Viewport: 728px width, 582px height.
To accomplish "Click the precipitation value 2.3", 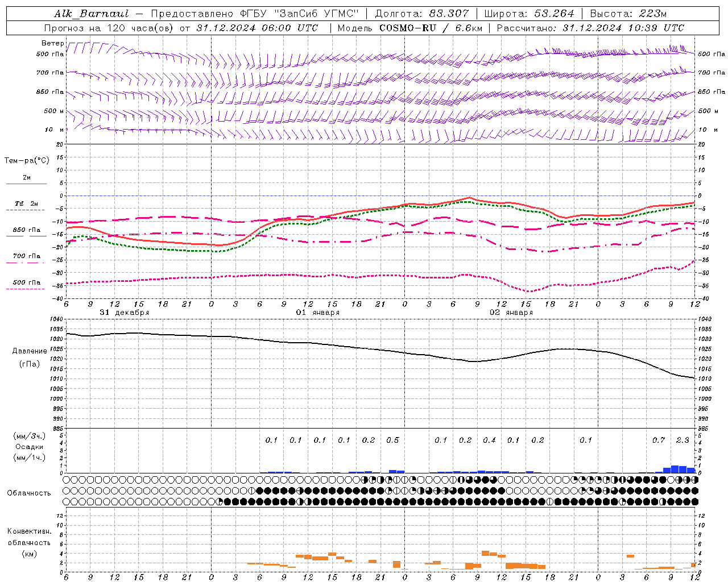I will [x=682, y=440].
